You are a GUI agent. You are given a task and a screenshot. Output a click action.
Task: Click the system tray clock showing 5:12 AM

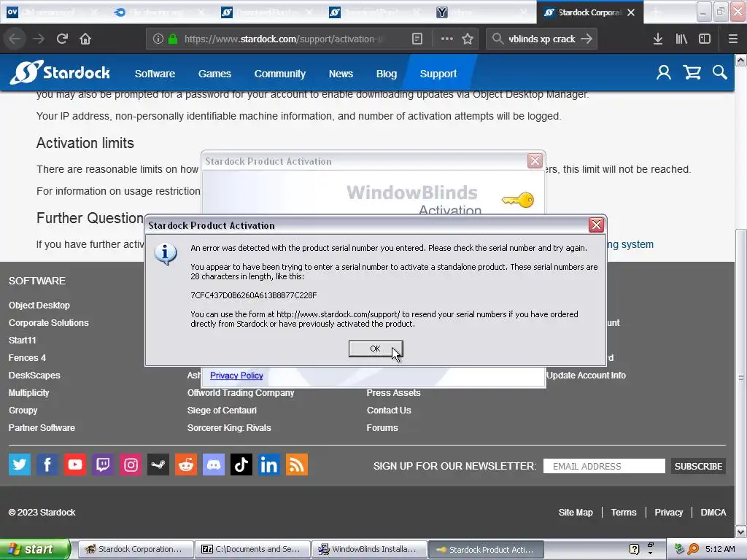(720, 549)
